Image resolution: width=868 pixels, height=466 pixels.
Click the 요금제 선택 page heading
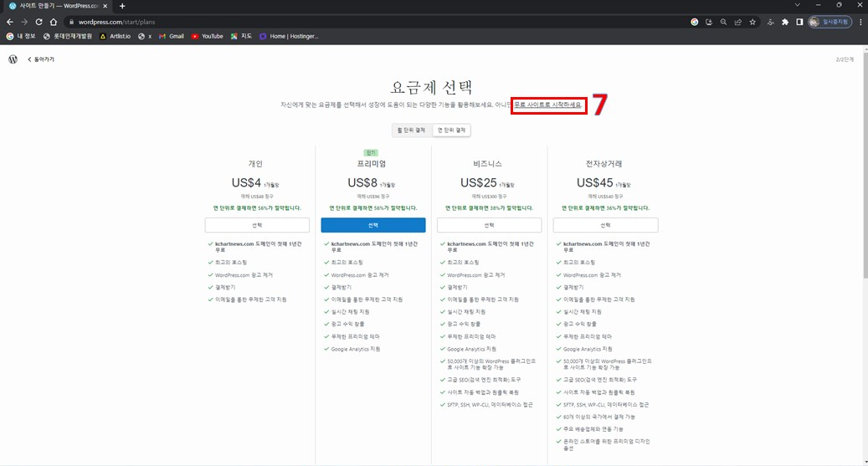coord(431,88)
